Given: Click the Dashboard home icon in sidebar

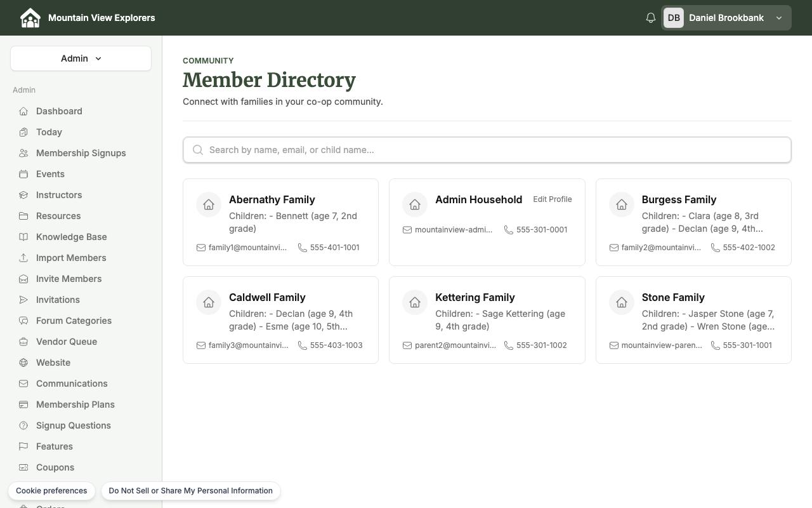Looking at the screenshot, I should pos(23,111).
